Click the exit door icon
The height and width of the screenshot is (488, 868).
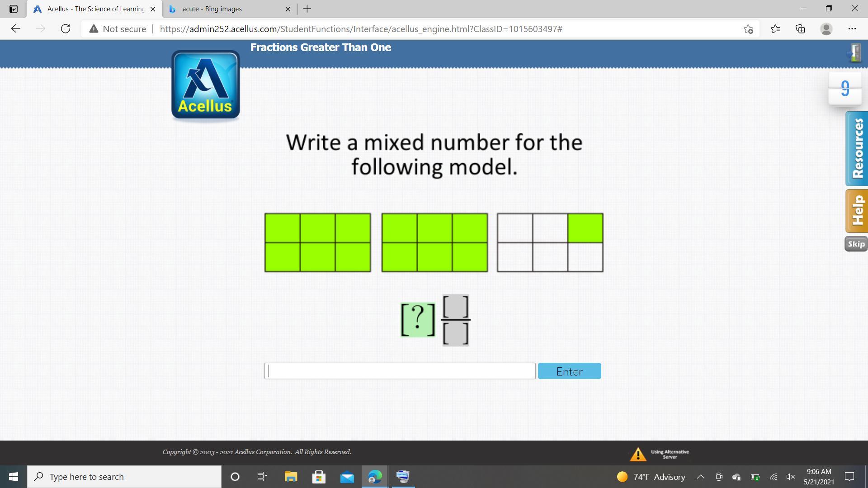click(x=855, y=53)
